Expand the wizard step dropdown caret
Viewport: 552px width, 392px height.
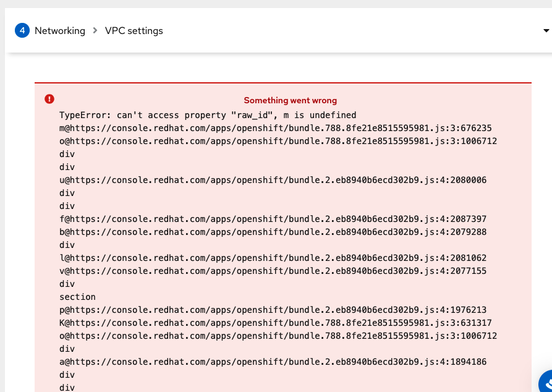546,30
